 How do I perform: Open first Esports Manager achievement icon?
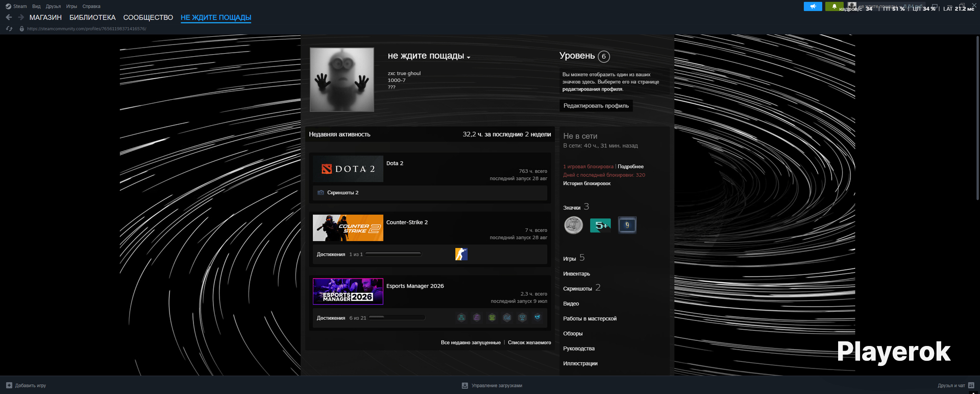click(461, 317)
